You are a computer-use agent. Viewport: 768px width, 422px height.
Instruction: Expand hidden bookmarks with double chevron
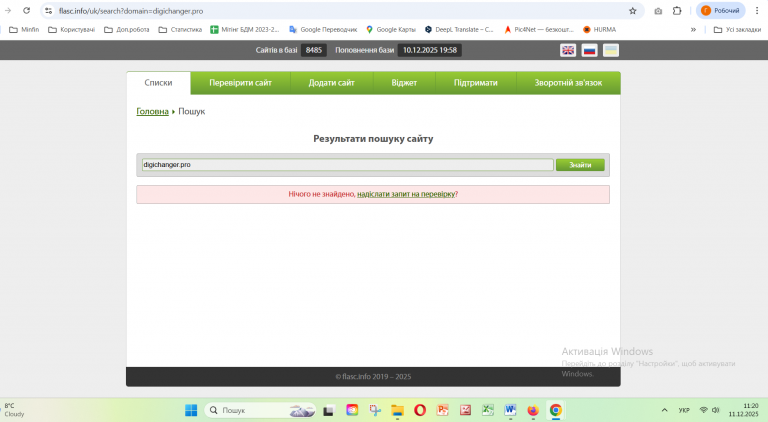pos(693,29)
